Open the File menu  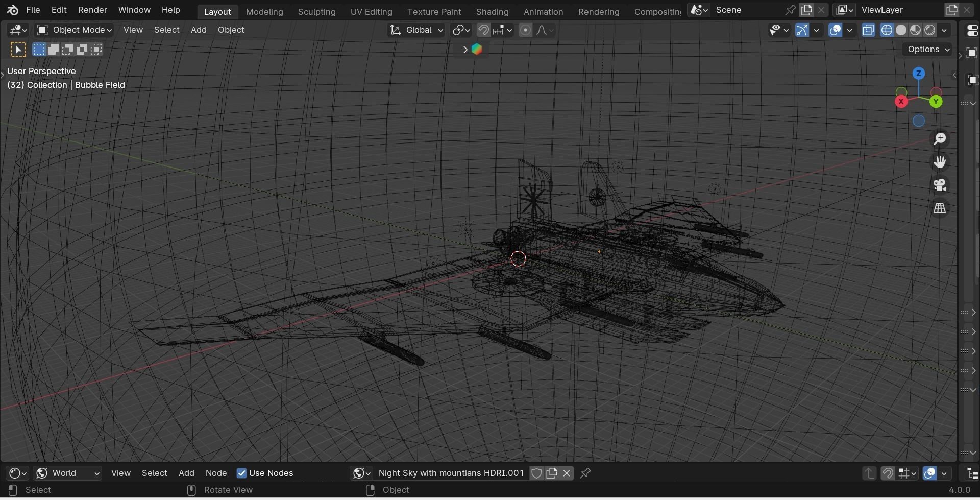tap(33, 10)
